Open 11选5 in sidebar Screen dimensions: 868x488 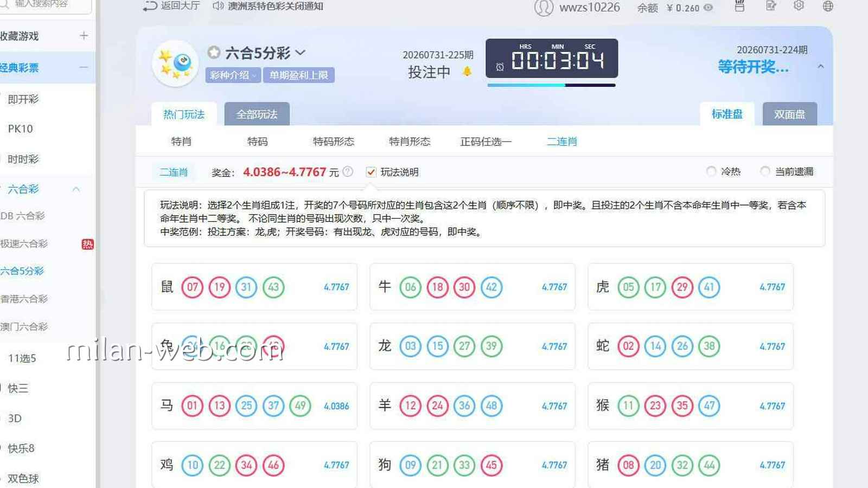point(22,358)
